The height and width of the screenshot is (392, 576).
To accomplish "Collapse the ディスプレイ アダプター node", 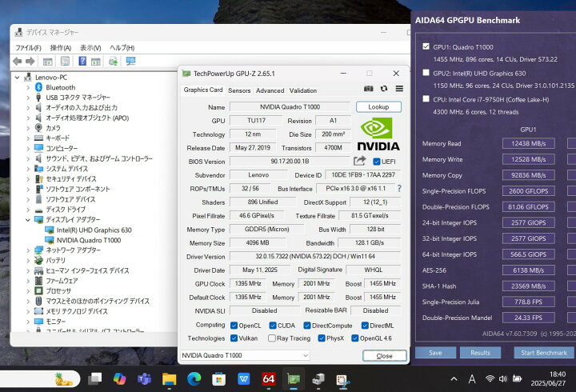I will click(28, 220).
